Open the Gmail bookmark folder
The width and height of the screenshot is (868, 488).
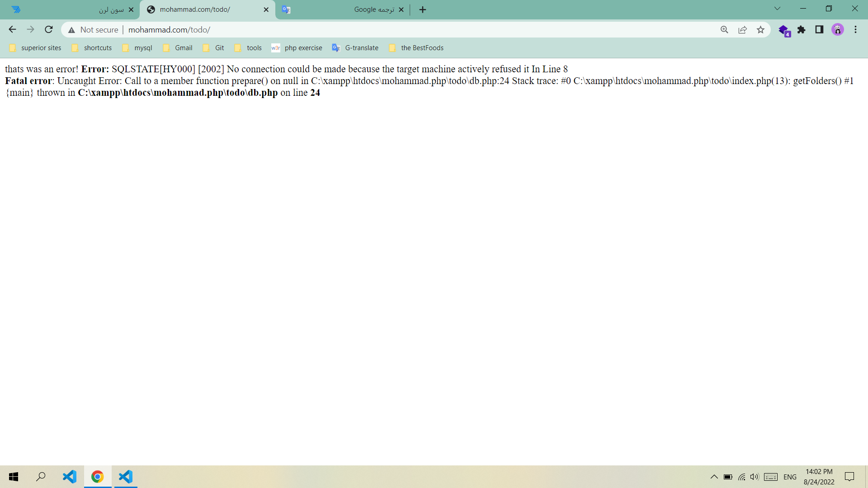(178, 48)
